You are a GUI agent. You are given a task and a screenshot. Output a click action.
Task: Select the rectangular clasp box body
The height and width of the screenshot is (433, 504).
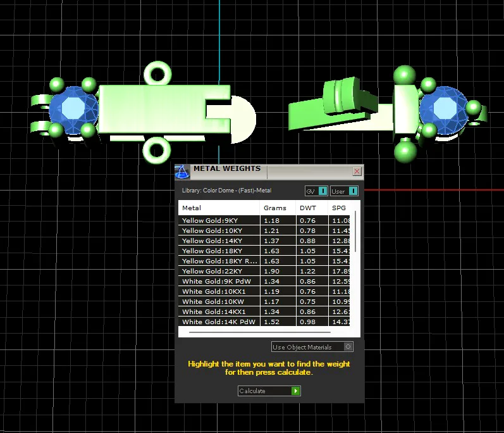154,109
